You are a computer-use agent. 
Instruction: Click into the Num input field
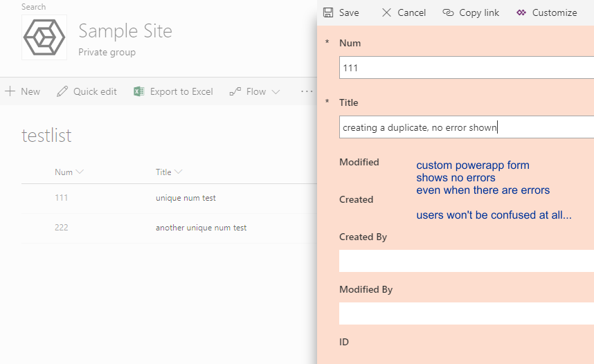point(467,68)
